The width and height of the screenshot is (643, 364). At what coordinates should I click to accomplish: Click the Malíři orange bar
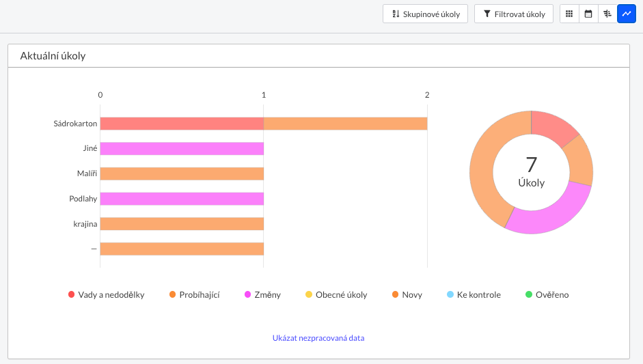click(x=182, y=173)
